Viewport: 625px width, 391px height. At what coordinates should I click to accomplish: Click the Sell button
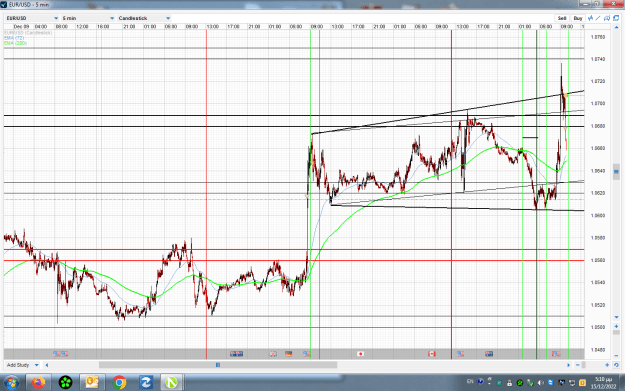562,18
